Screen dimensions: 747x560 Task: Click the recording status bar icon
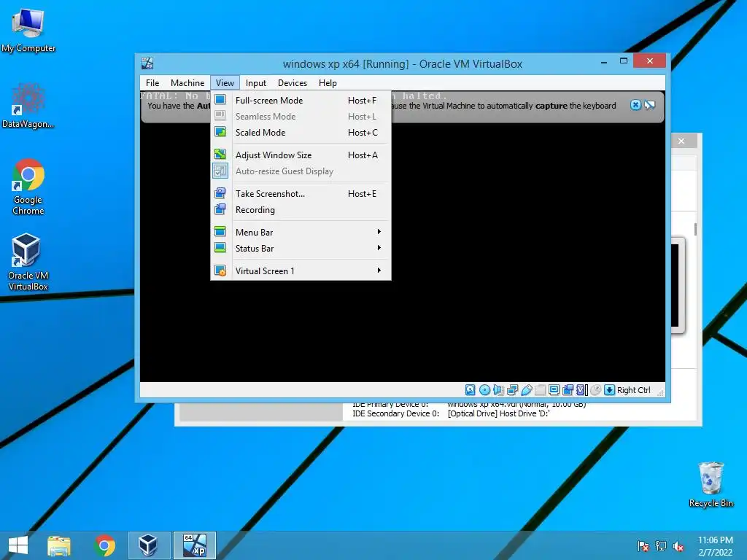click(568, 390)
